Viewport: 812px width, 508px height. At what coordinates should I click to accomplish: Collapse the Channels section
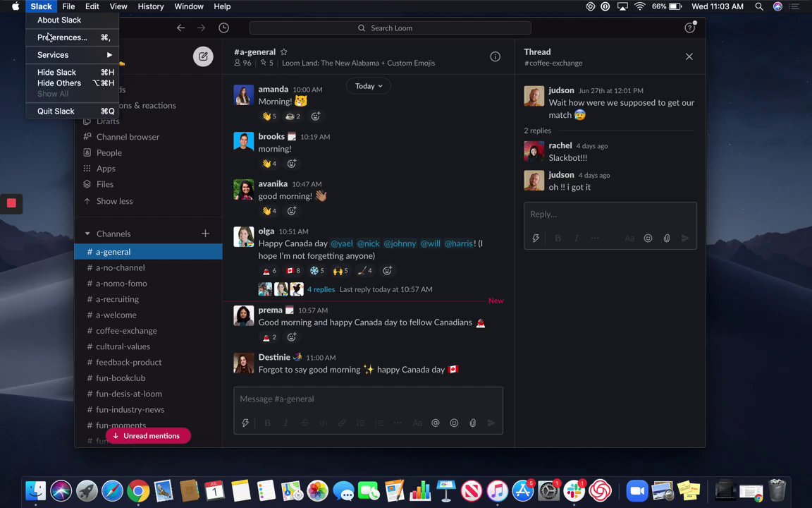[87, 234]
